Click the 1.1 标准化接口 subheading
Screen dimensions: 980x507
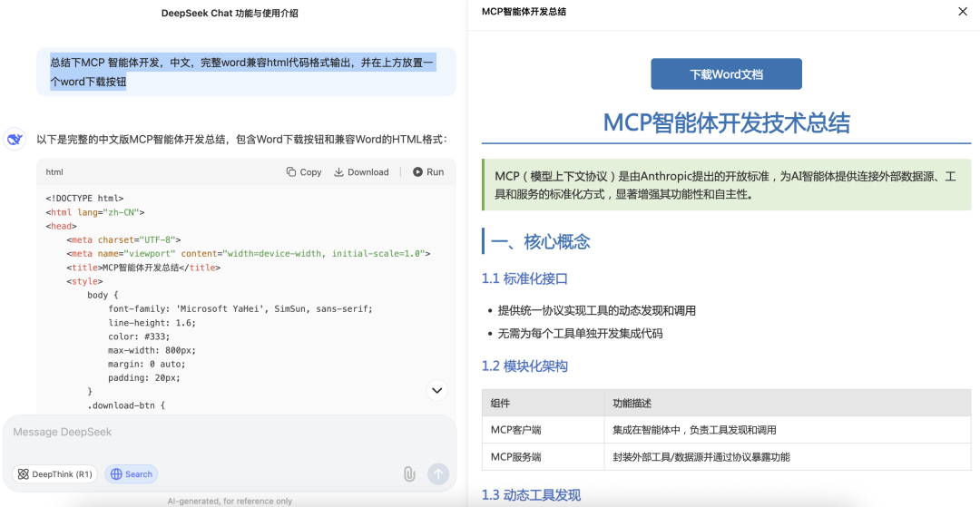click(525, 279)
